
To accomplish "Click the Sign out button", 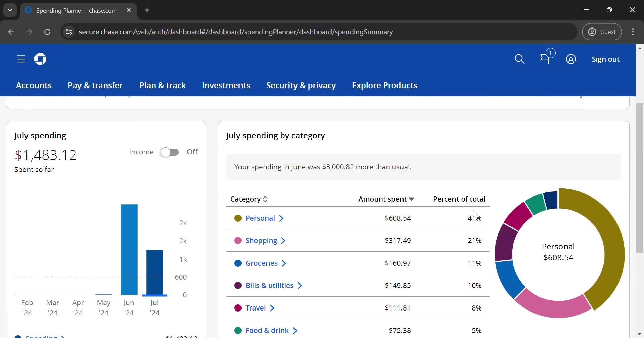I will pyautogui.click(x=605, y=59).
